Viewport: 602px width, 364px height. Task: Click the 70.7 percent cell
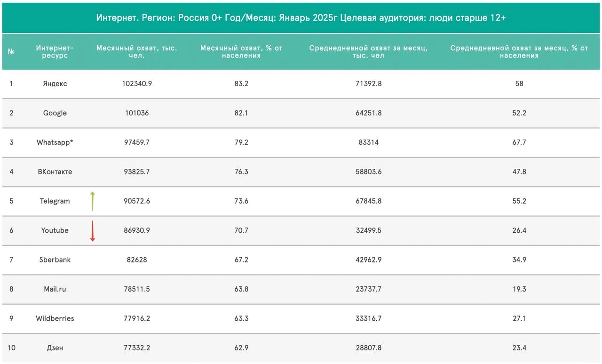[241, 230]
